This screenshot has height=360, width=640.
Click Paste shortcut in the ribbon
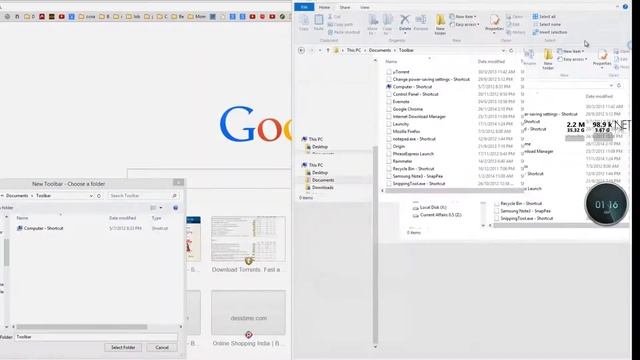(x=344, y=32)
